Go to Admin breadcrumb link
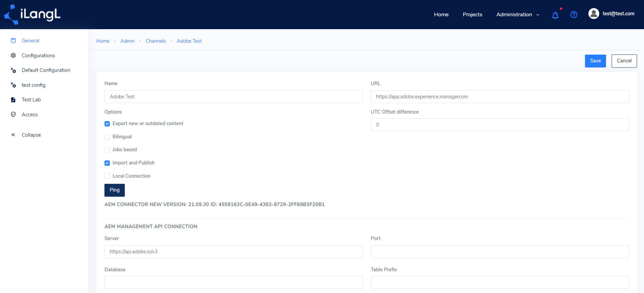This screenshot has height=293, width=644. (128, 41)
